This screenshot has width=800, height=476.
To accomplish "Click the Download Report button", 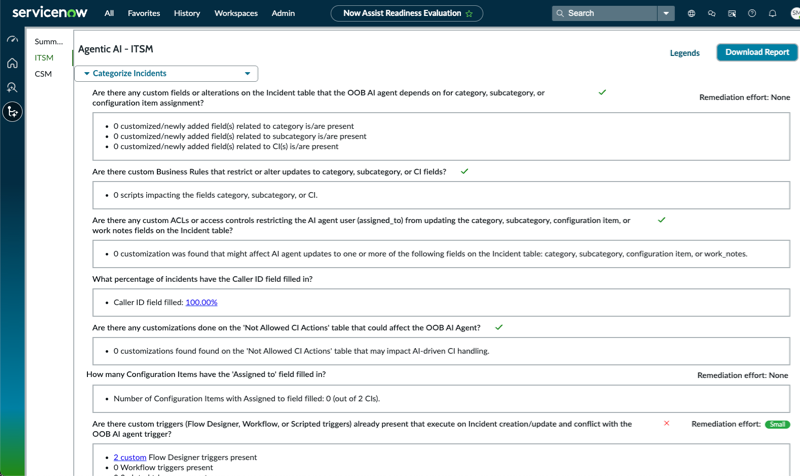I will pyautogui.click(x=757, y=52).
